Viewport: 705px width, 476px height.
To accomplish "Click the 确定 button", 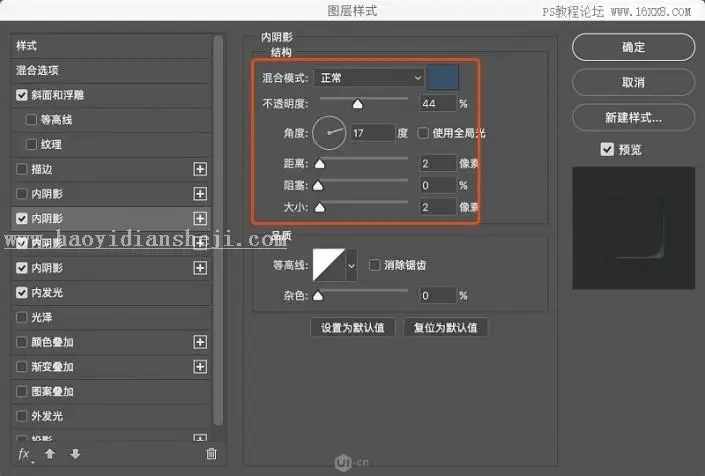I will [634, 47].
